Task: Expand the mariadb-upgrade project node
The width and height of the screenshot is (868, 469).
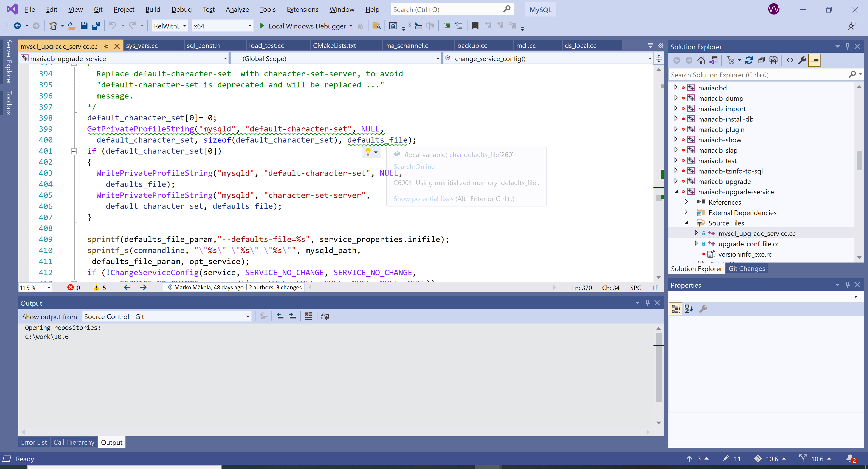Action: 676,181
